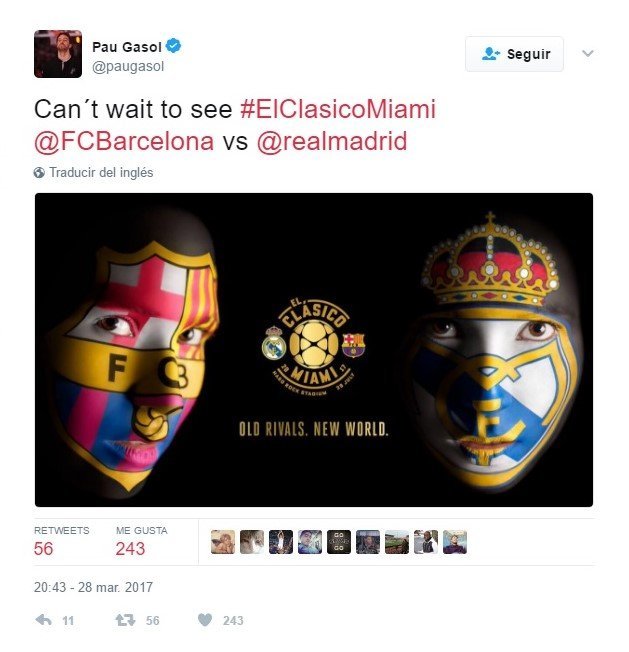Open the @FCBarcelona mention
629x652 pixels.
(124, 141)
